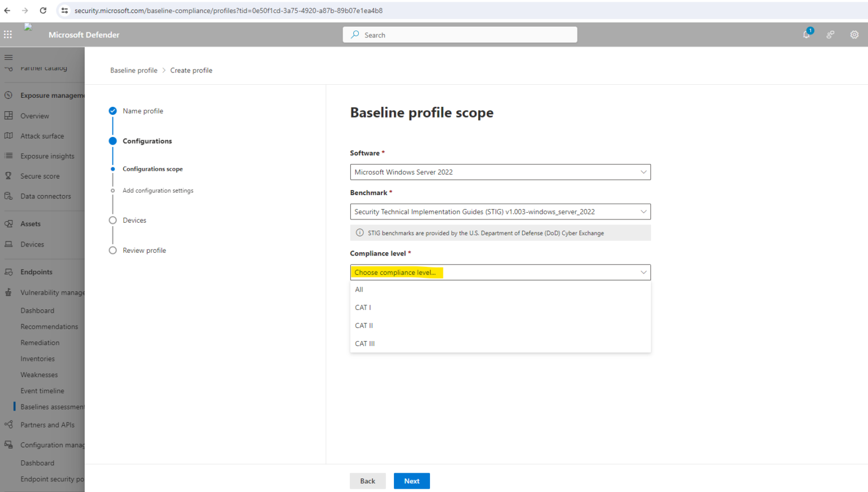868x492 pixels.
Task: Open Defender settings via the gear icon
Action: pyautogui.click(x=854, y=34)
